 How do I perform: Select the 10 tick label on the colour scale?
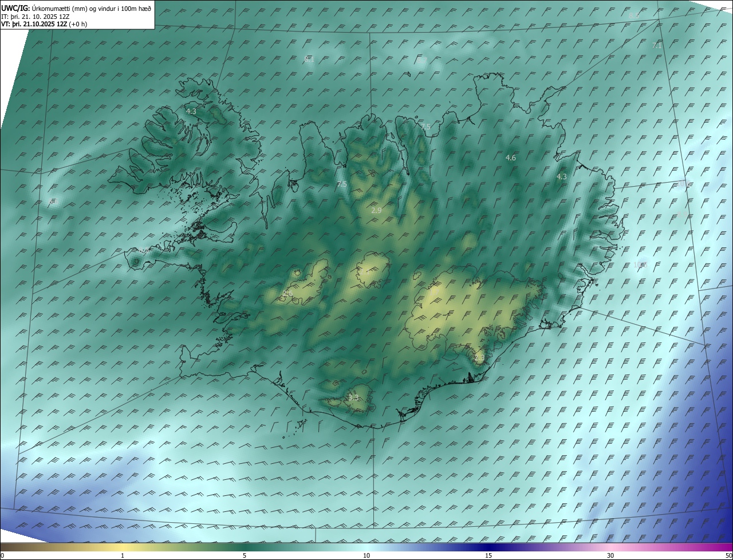click(366, 555)
